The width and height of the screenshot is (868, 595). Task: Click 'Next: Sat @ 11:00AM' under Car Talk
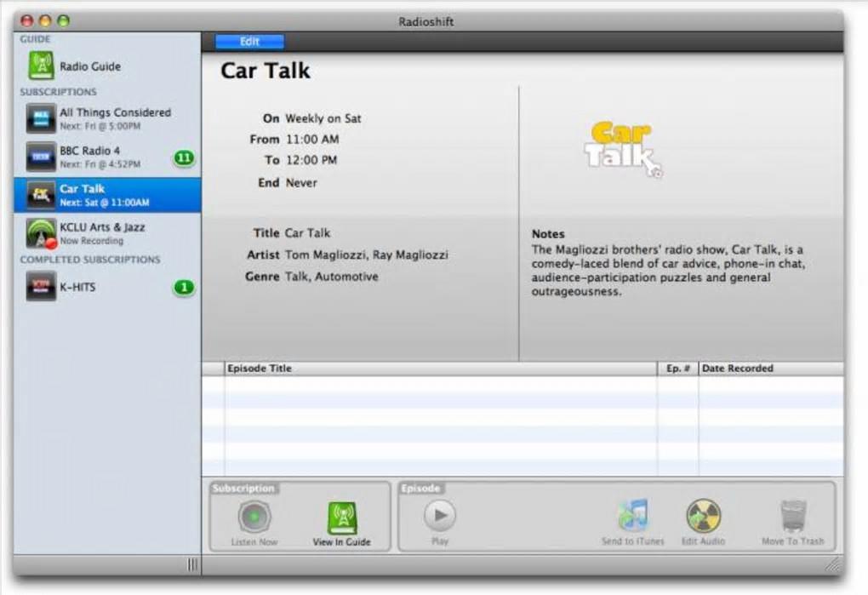coord(105,203)
